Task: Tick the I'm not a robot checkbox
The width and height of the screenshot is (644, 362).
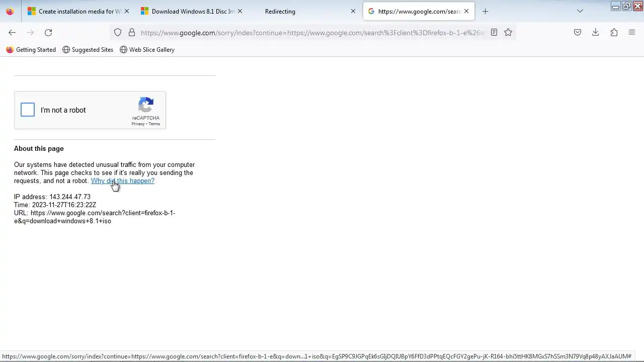Action: coord(28,110)
